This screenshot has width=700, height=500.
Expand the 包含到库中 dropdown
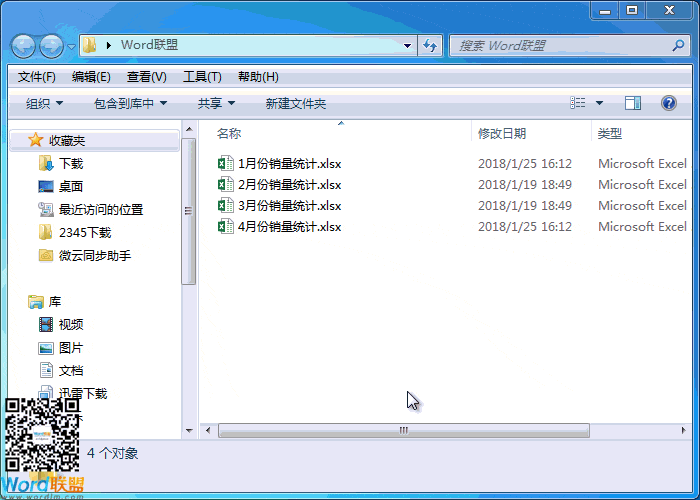point(130,104)
